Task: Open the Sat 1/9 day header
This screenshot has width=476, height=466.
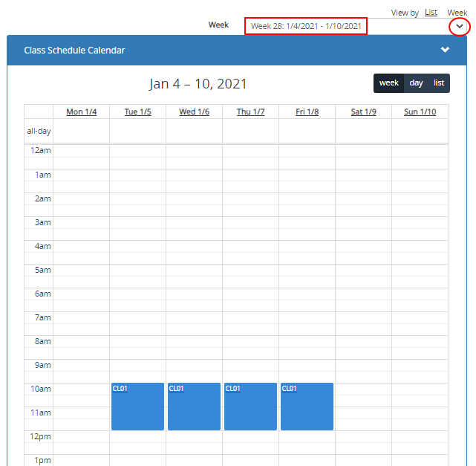Action: [x=363, y=112]
